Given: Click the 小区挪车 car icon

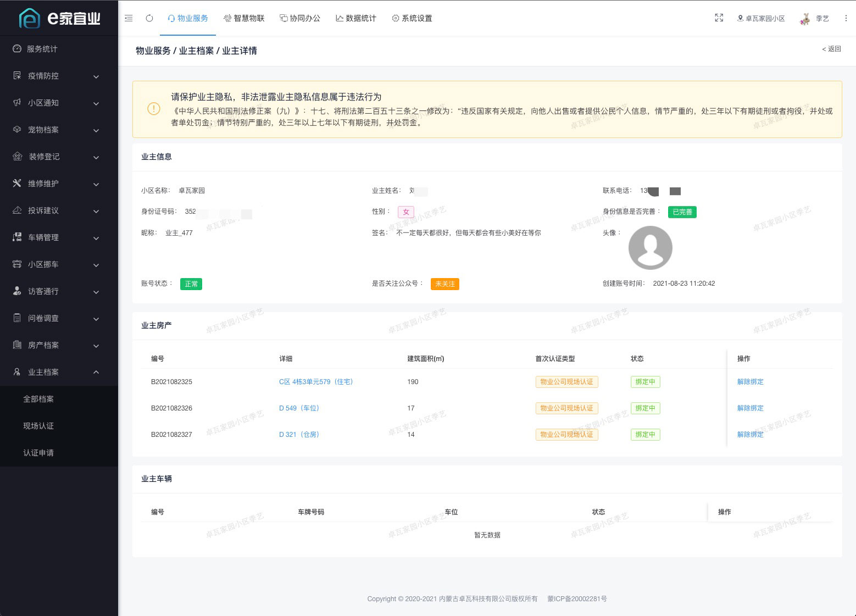Looking at the screenshot, I should click(x=16, y=265).
